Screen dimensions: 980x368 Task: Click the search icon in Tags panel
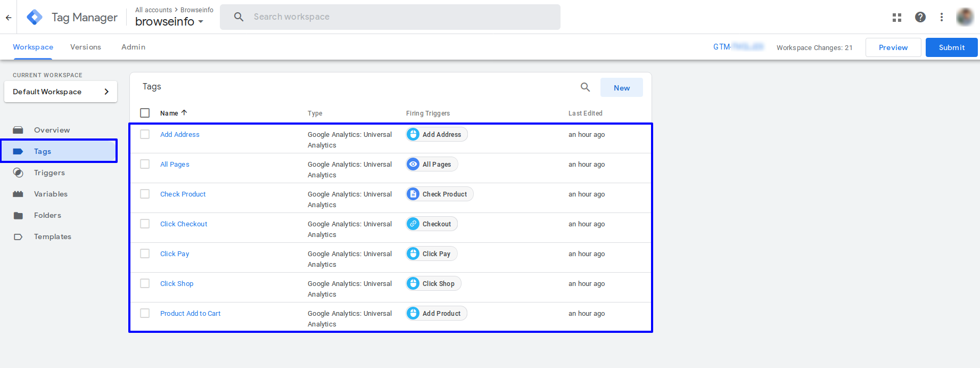point(585,87)
